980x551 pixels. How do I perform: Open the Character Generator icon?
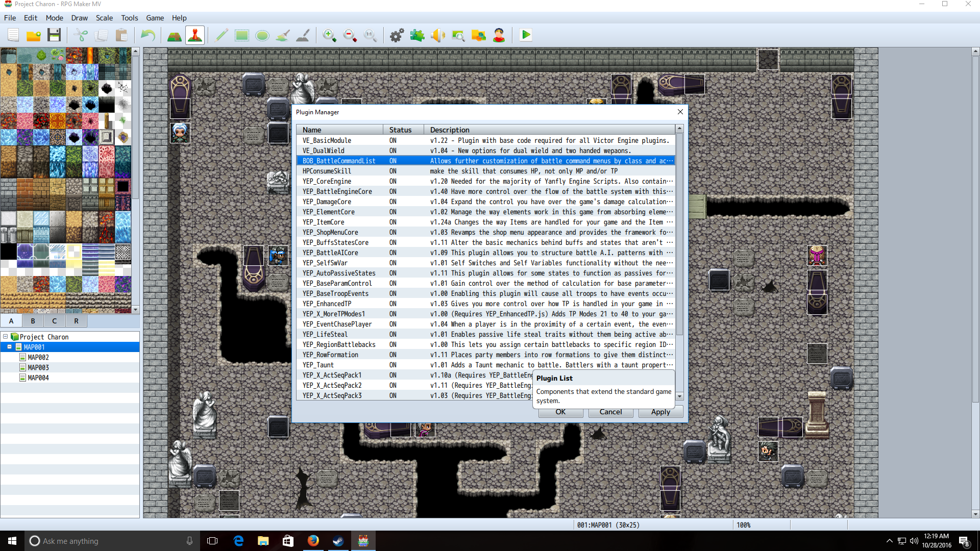tap(499, 35)
